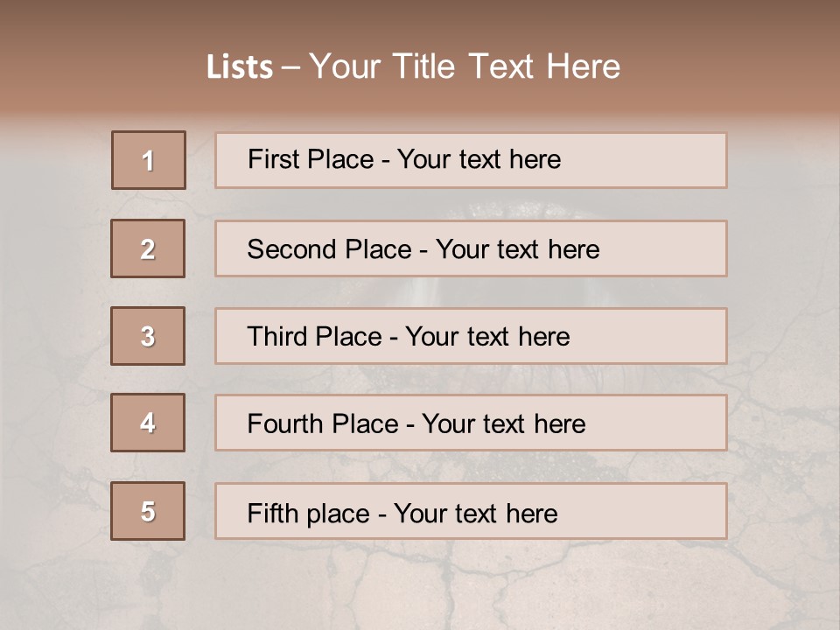Select the number 2 box
The width and height of the screenshot is (840, 630).
[148, 248]
